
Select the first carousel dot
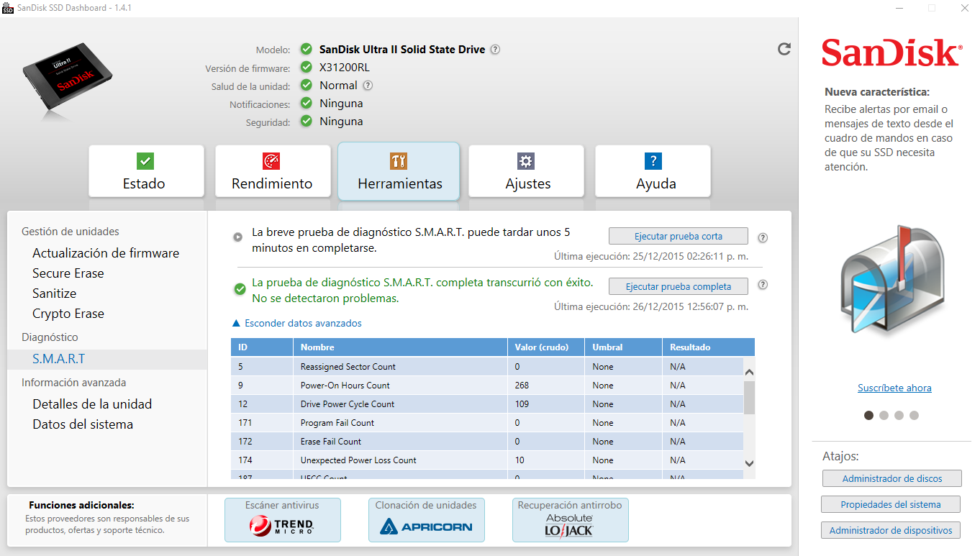[x=868, y=415]
